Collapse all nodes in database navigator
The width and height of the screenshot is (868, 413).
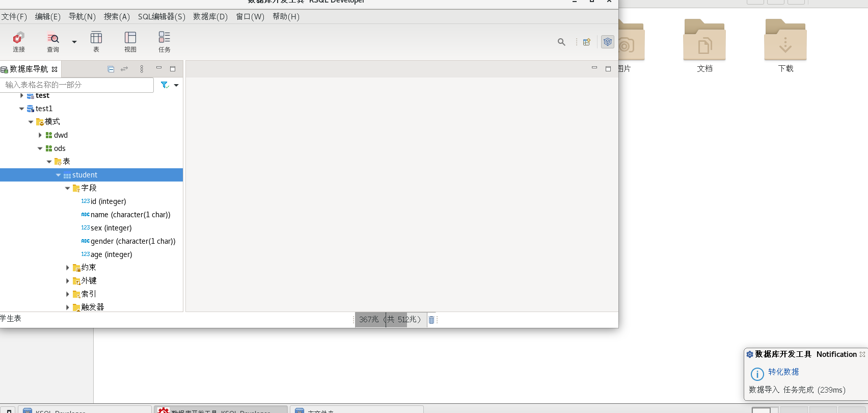[111, 69]
